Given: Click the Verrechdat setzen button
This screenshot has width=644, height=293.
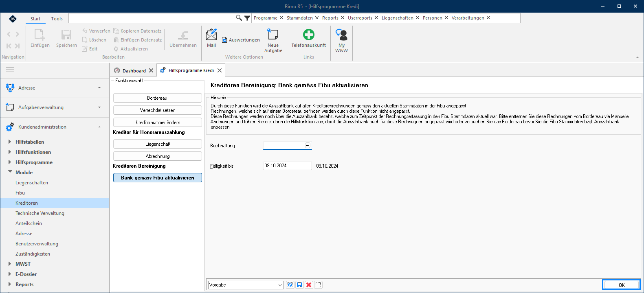Looking at the screenshot, I should pos(157,110).
